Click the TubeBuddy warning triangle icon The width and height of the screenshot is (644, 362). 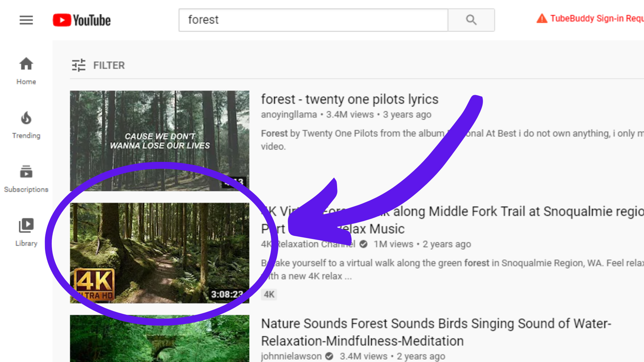click(x=542, y=18)
